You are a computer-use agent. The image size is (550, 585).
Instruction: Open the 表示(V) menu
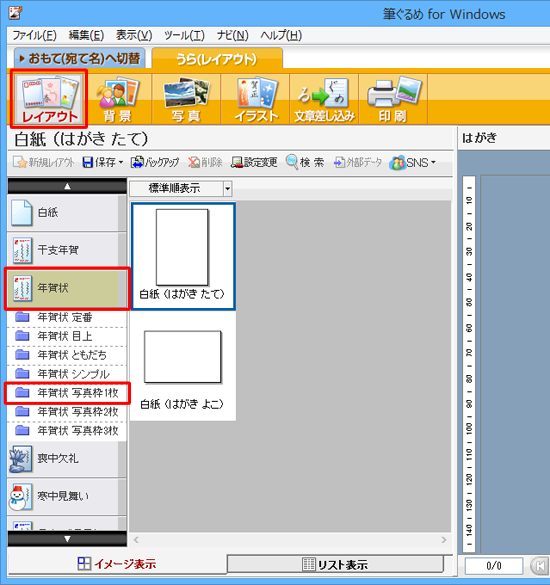tap(134, 35)
